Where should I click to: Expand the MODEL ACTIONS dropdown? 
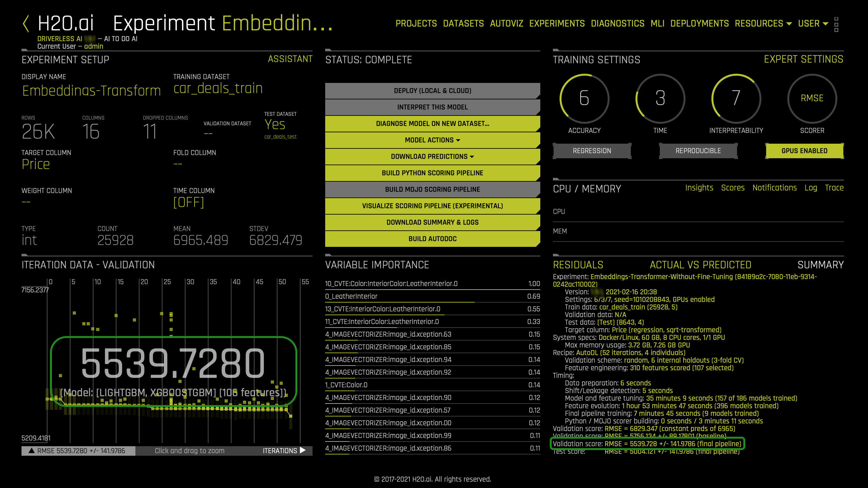click(x=431, y=140)
